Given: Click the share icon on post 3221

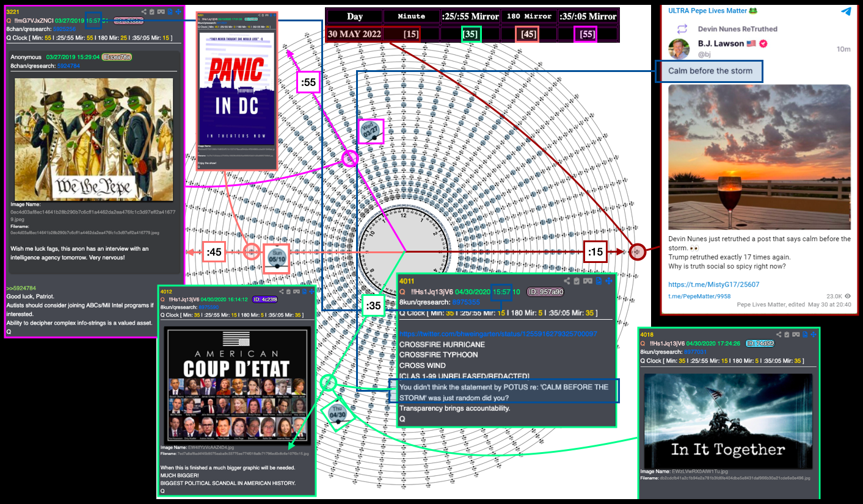Looking at the screenshot, I should 144,12.
